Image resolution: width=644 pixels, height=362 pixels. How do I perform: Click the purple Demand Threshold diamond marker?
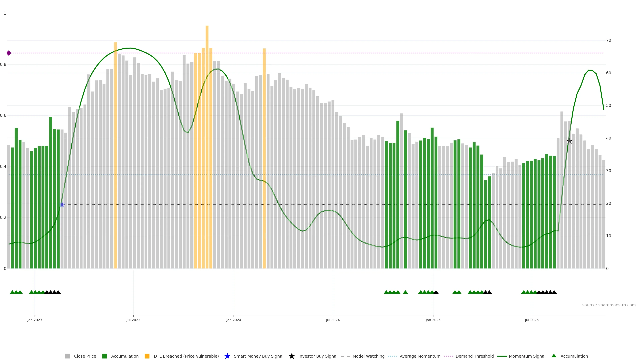(9, 53)
